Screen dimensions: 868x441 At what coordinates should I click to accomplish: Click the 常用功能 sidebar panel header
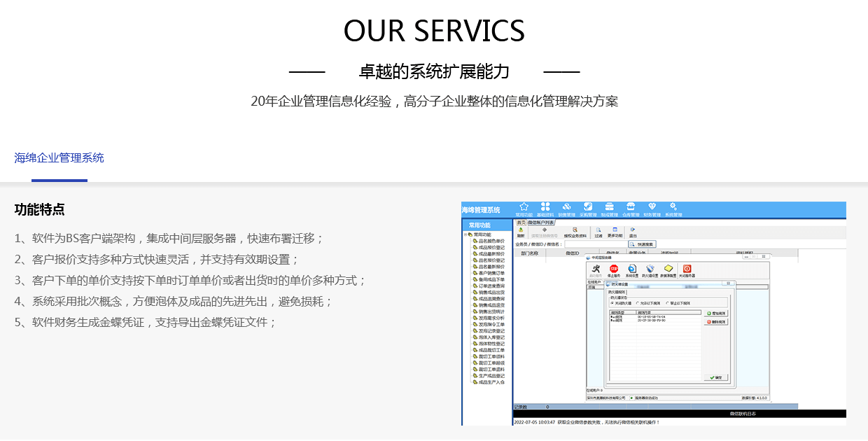click(487, 225)
